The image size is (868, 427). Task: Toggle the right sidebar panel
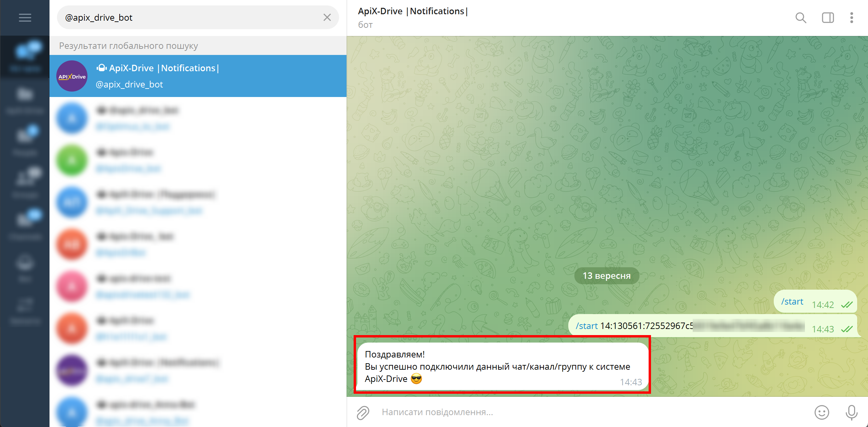pyautogui.click(x=828, y=18)
